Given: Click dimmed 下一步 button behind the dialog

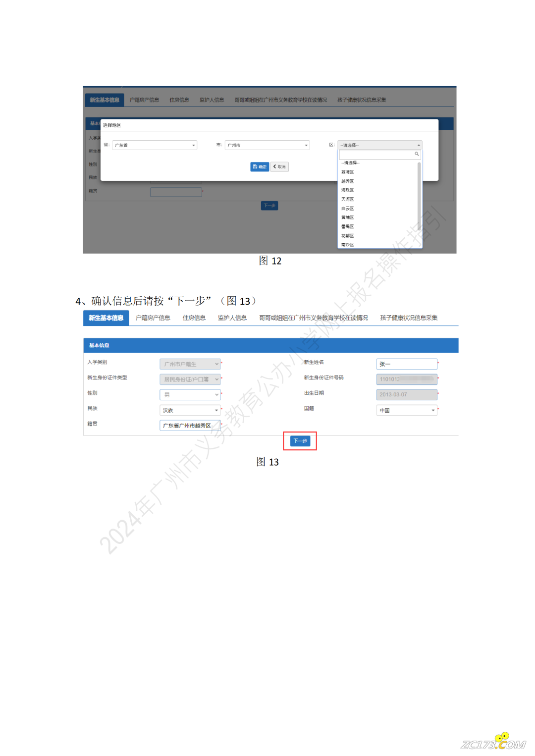Looking at the screenshot, I should coord(269,206).
